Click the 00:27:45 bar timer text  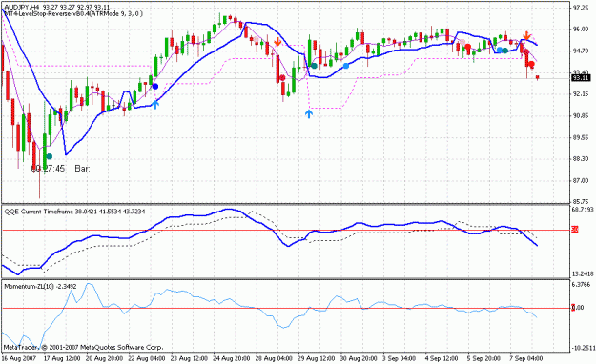pyautogui.click(x=48, y=169)
